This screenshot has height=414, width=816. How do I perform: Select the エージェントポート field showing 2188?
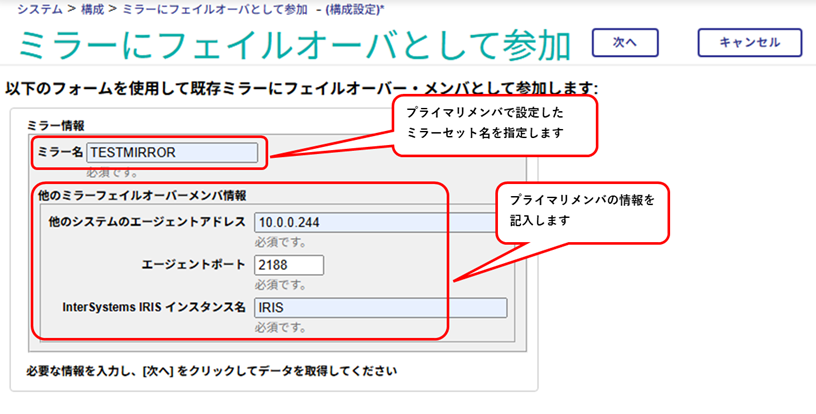[289, 265]
